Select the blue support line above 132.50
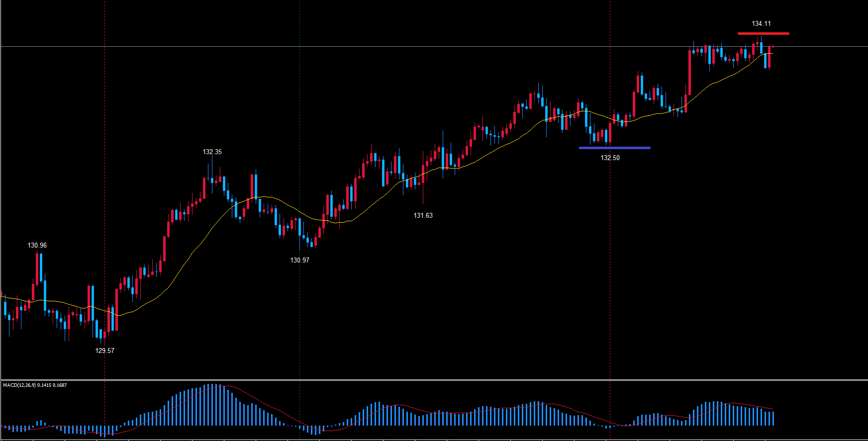 click(614, 148)
